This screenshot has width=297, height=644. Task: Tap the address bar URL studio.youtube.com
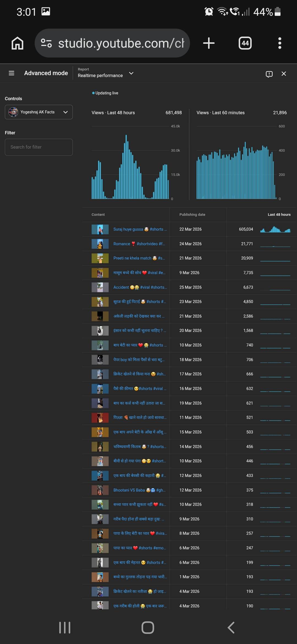click(x=121, y=43)
